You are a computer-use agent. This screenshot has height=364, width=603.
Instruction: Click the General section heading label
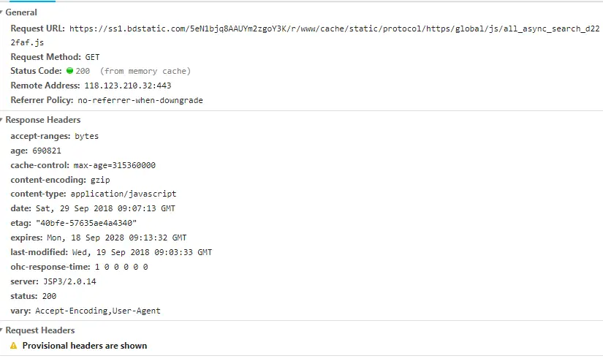click(21, 12)
